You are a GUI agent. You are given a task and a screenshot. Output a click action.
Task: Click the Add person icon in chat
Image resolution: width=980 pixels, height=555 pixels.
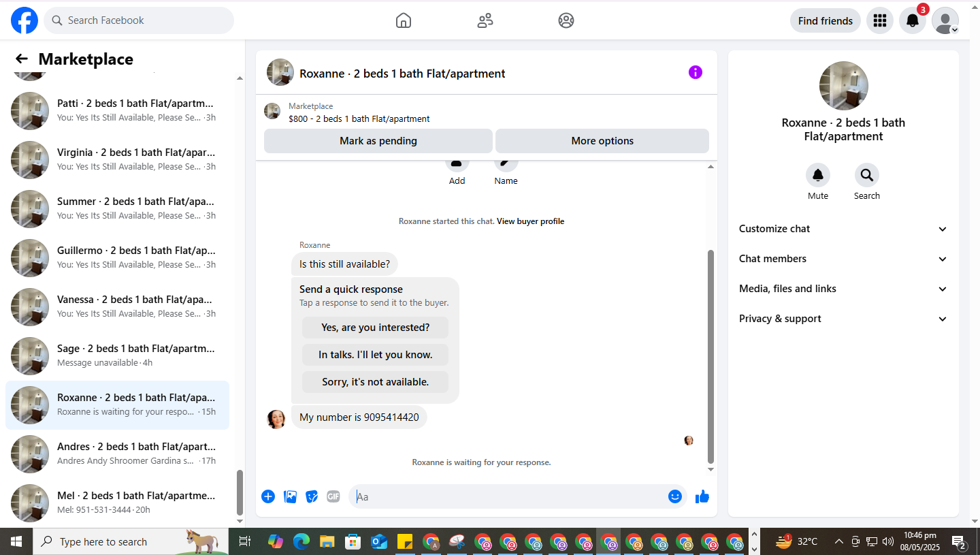tap(457, 164)
